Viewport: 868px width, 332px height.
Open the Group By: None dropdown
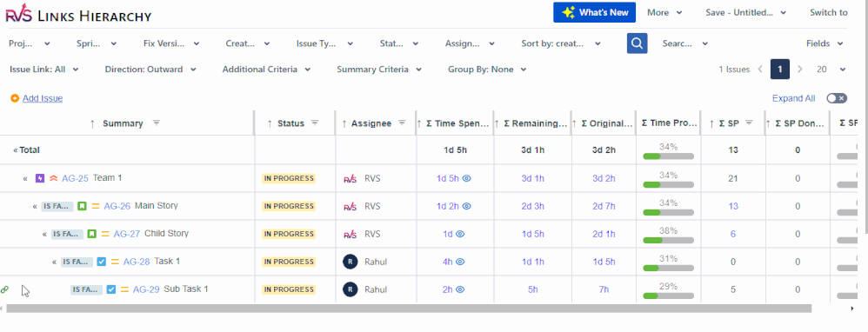[x=487, y=70]
